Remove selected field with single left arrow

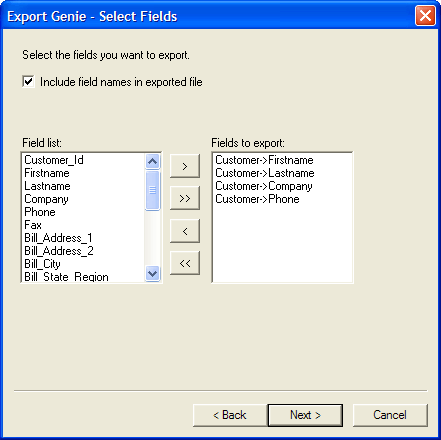185,231
